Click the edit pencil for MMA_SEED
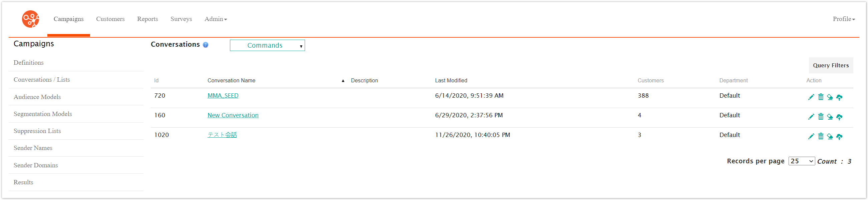Viewport: 868px width, 200px height. point(811,97)
